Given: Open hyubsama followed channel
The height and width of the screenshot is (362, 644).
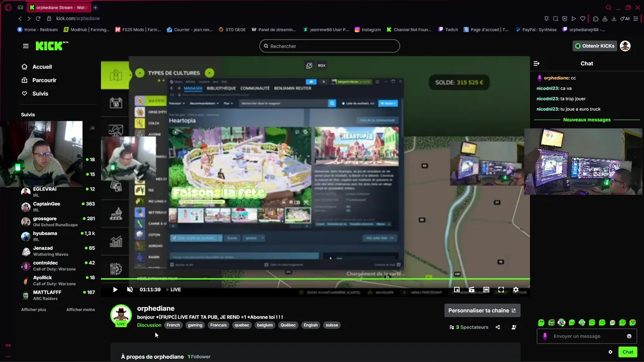Looking at the screenshot, I should coord(58,236).
